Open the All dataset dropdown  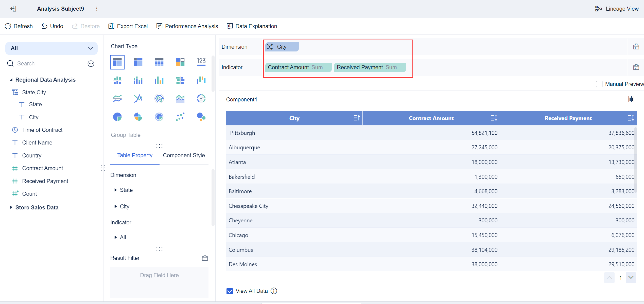51,48
